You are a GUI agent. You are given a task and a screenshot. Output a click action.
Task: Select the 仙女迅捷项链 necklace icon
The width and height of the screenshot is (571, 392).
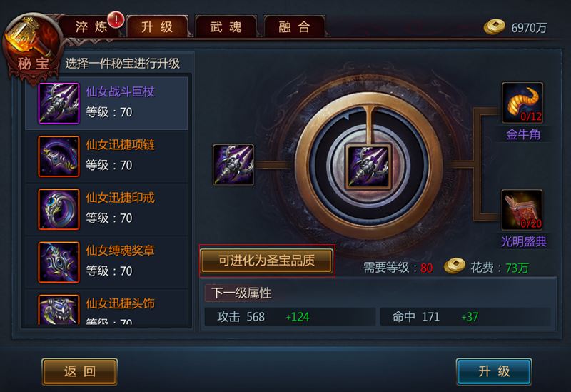(59, 156)
